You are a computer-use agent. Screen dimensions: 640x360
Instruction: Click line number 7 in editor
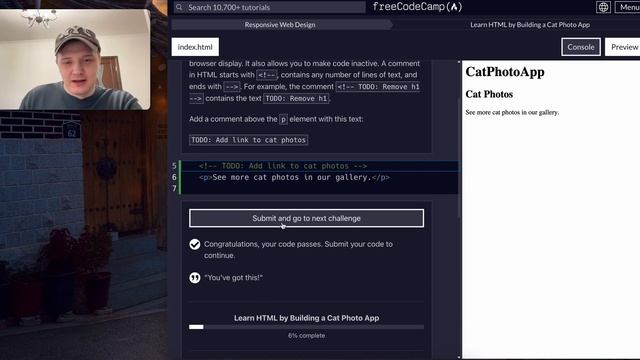(x=174, y=188)
